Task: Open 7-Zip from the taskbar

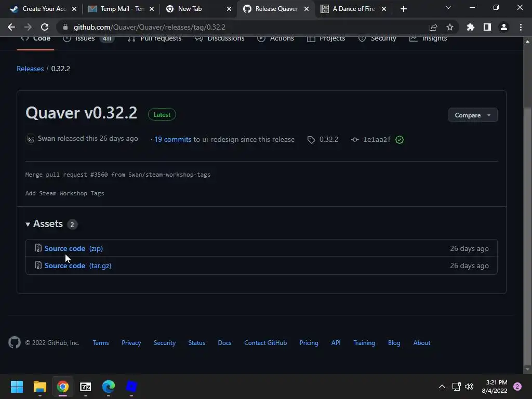Action: 86,387
